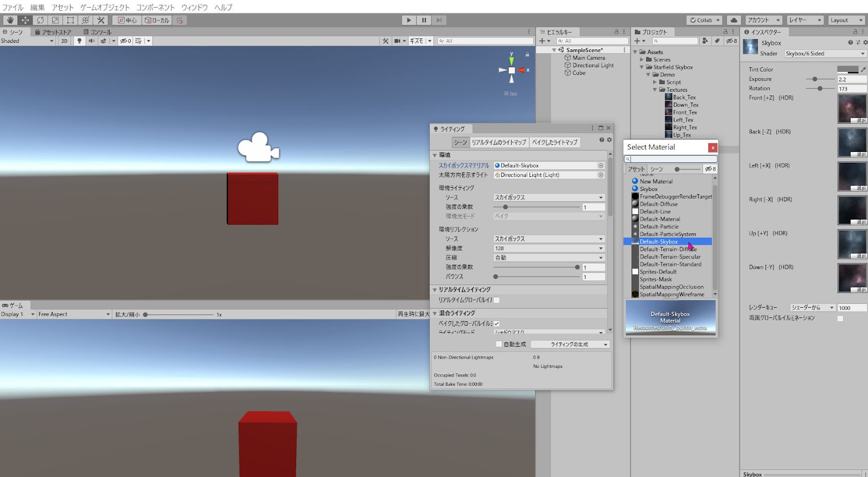The image size is (868, 477).
Task: Select the Rect transform tool
Action: tap(71, 20)
